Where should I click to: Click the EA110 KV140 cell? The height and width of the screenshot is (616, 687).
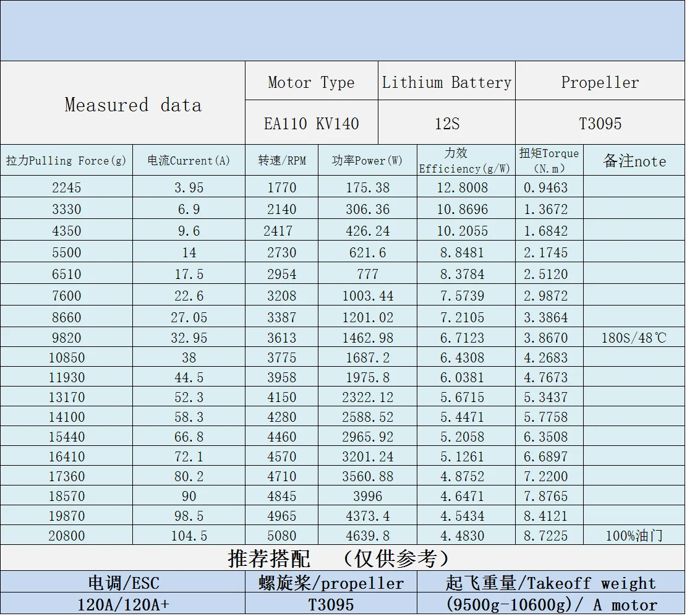tap(312, 122)
